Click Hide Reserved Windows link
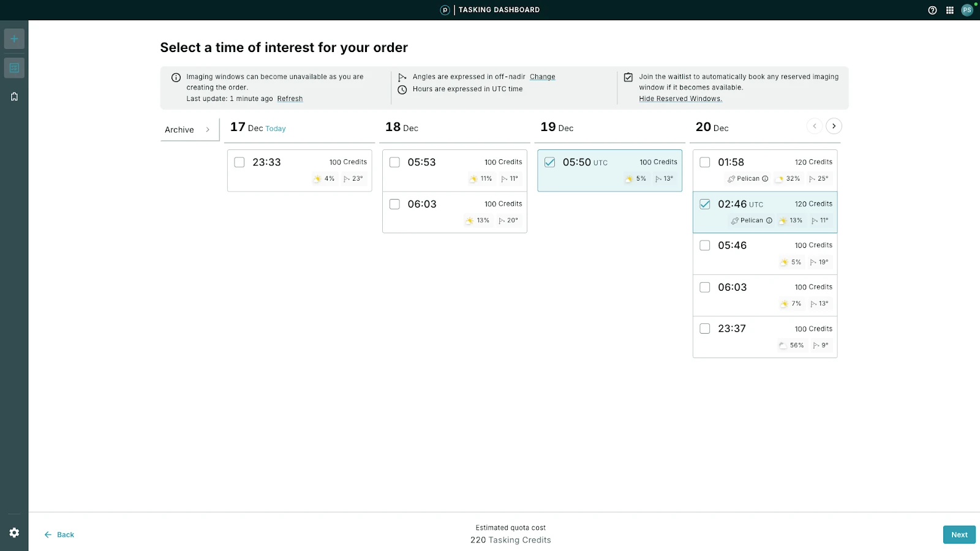This screenshot has width=980, height=551. pos(680,99)
